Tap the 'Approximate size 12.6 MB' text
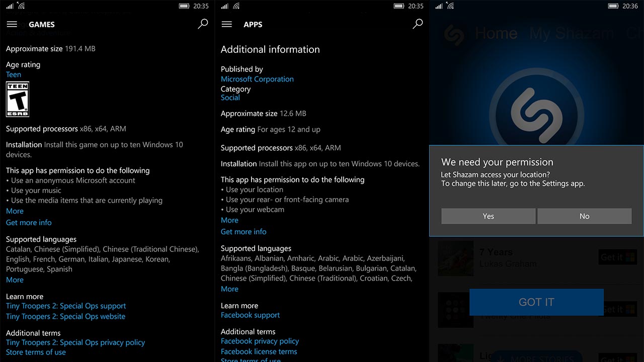This screenshot has height=362, width=644. tap(264, 114)
